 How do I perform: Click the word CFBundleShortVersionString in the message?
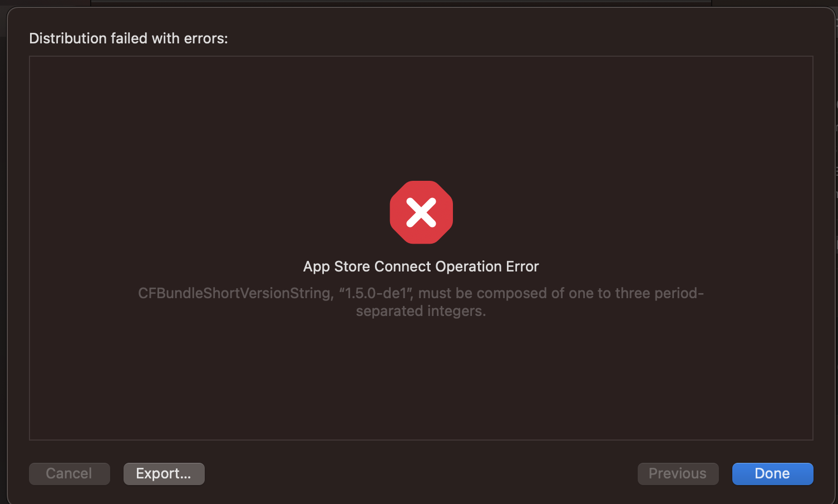coord(235,293)
